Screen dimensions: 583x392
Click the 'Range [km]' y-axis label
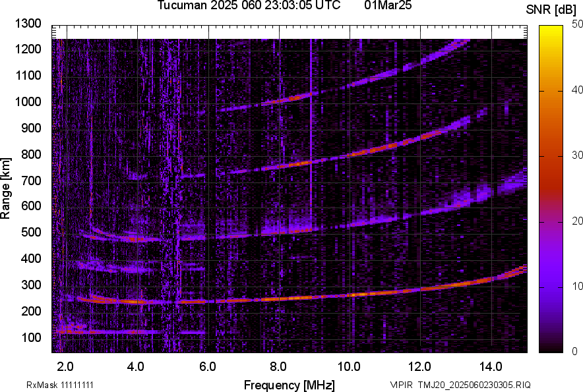coord(6,188)
